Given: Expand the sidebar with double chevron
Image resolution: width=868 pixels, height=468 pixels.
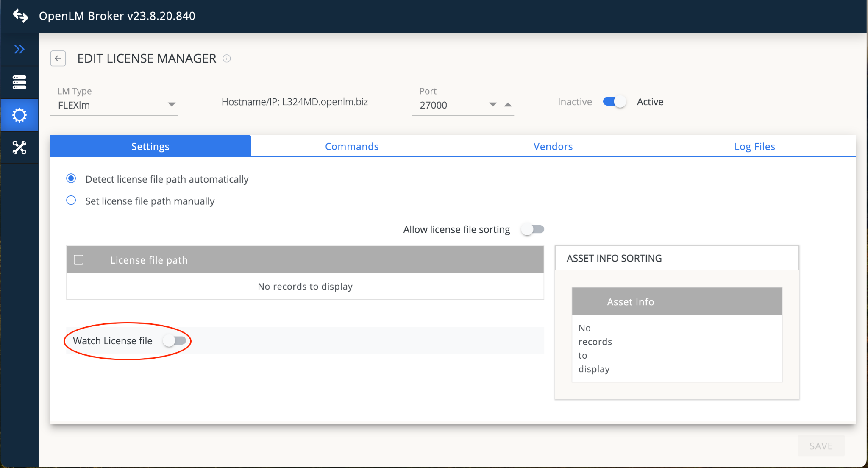Looking at the screenshot, I should [19, 49].
